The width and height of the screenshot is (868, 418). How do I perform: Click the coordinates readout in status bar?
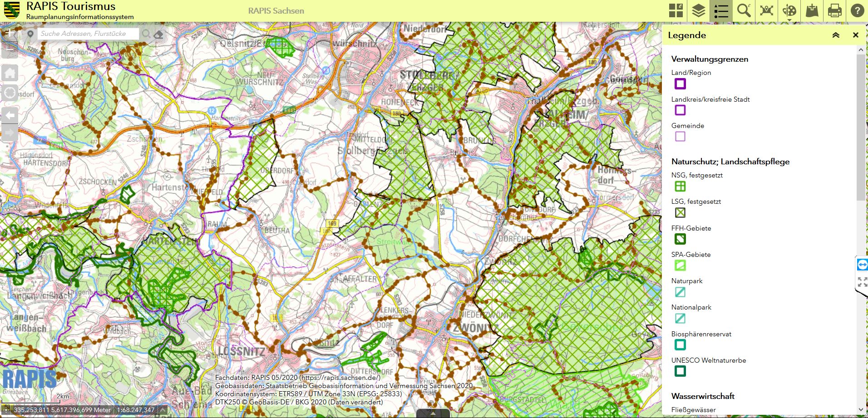[x=62, y=410]
